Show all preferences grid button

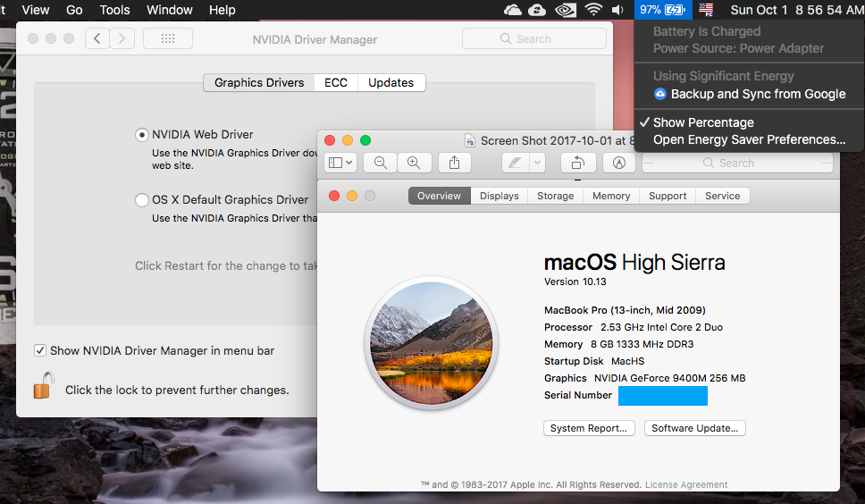[168, 38]
